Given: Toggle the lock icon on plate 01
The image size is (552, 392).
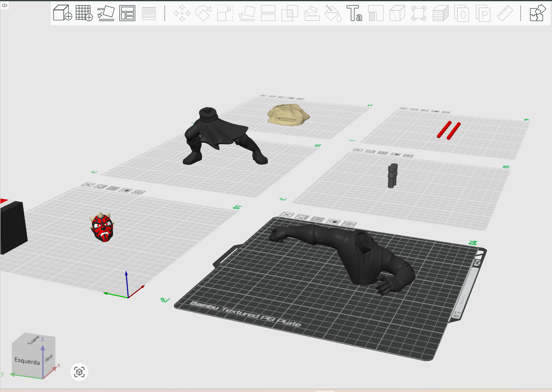Looking at the screenshot, I should pos(126,191).
